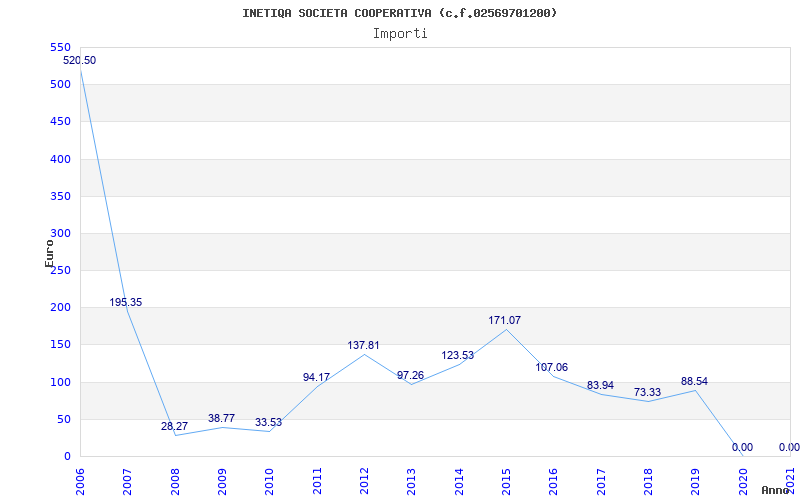The image size is (800, 500).
Task: Click the 50 y-axis tick label
Action: 63,419
